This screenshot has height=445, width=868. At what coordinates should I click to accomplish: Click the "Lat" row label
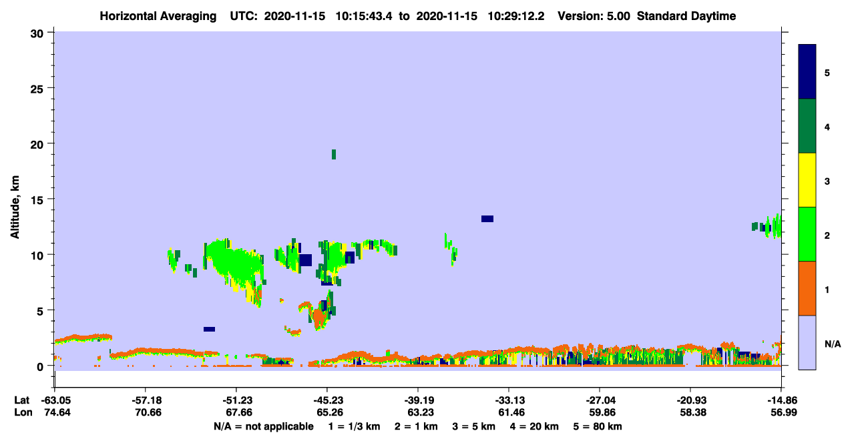22,400
